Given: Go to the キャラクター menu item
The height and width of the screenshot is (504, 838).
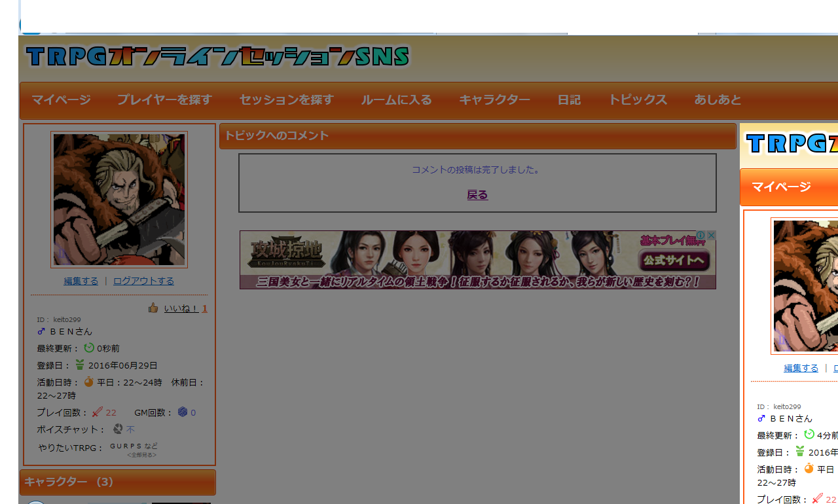Looking at the screenshot, I should [494, 100].
